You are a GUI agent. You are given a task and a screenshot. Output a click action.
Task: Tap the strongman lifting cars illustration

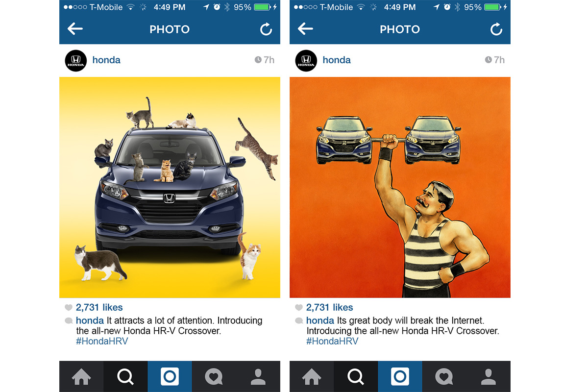click(400, 187)
